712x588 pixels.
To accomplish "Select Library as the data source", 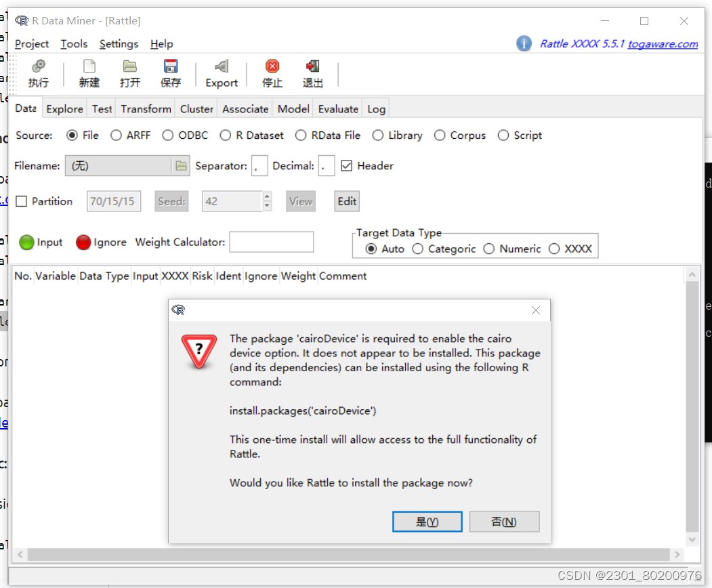I will [x=378, y=135].
